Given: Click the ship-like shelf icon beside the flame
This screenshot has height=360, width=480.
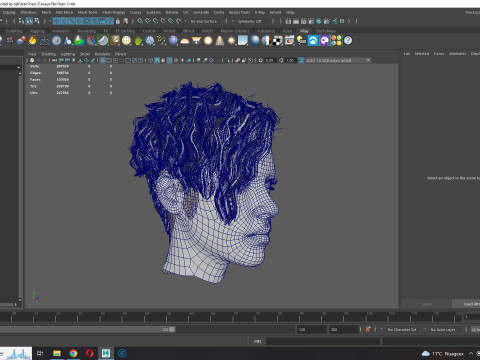Looking at the screenshot, I should click(44, 41).
